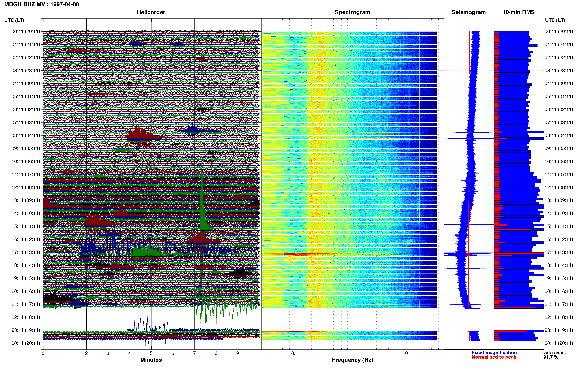
Task: Click the 'Minutes' axis label
Action: (x=151, y=360)
